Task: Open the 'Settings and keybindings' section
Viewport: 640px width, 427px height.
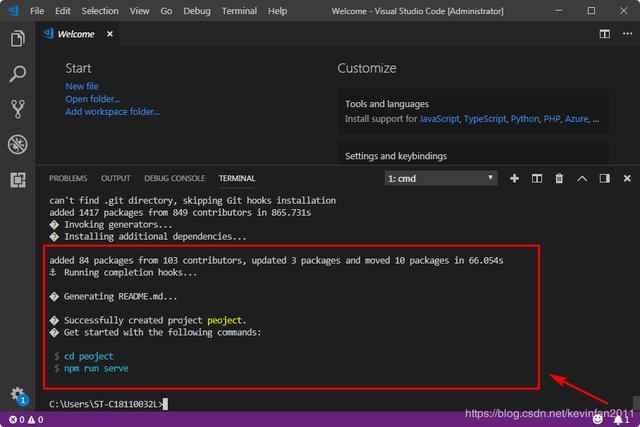Action: pos(396,156)
